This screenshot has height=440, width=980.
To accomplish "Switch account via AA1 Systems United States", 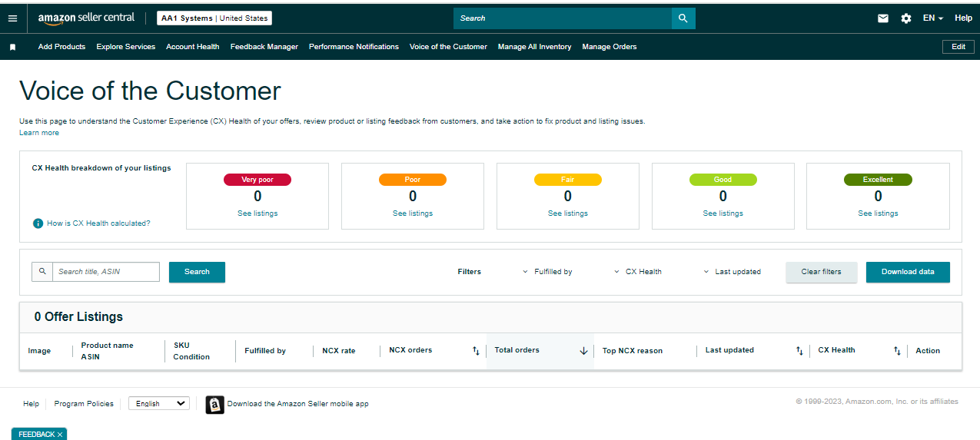I will coord(214,18).
